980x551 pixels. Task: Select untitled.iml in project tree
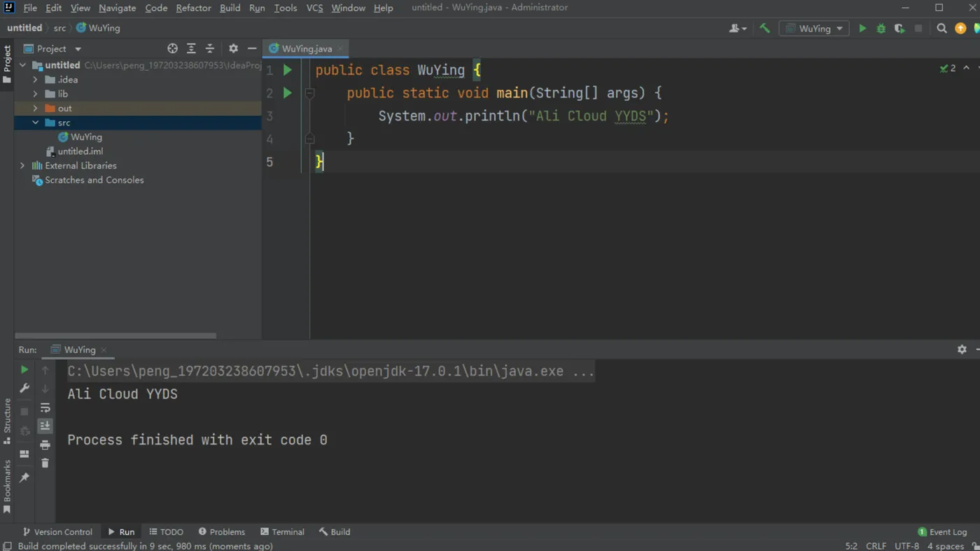pyautogui.click(x=74, y=151)
